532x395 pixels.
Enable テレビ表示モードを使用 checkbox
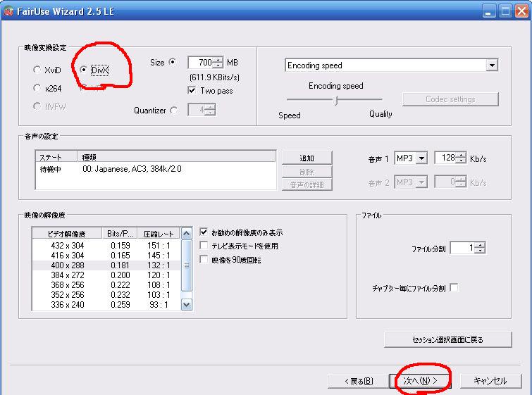[x=204, y=246]
